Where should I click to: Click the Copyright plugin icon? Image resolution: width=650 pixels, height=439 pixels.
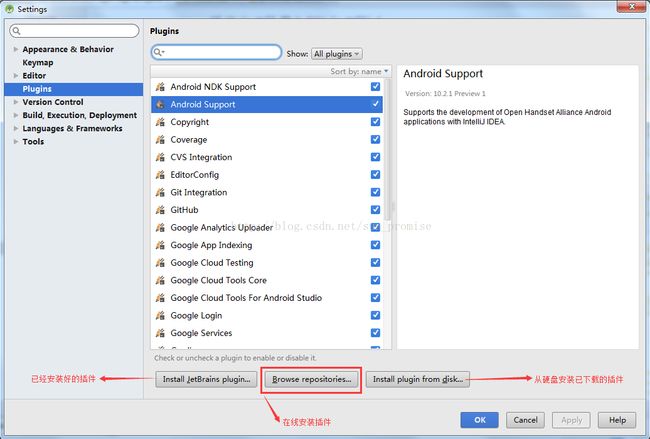point(160,122)
